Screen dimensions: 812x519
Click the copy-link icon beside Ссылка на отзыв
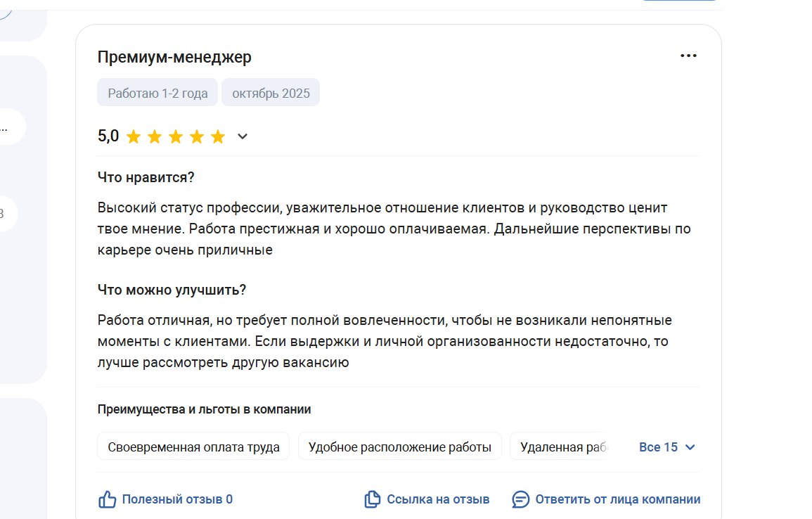[373, 499]
